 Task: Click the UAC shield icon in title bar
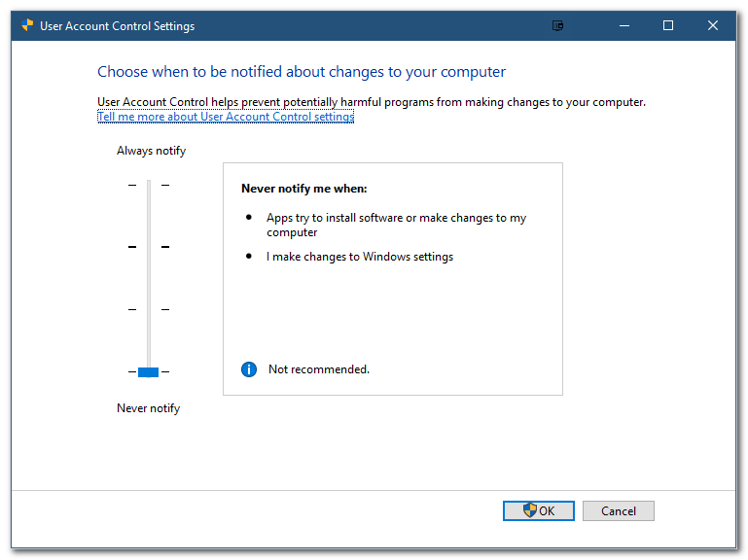coord(27,25)
